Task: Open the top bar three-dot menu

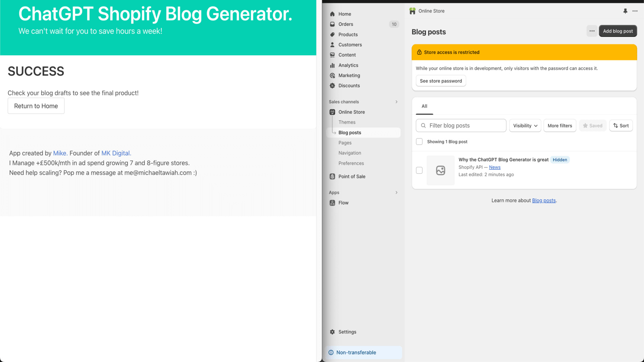Action: coord(635,11)
